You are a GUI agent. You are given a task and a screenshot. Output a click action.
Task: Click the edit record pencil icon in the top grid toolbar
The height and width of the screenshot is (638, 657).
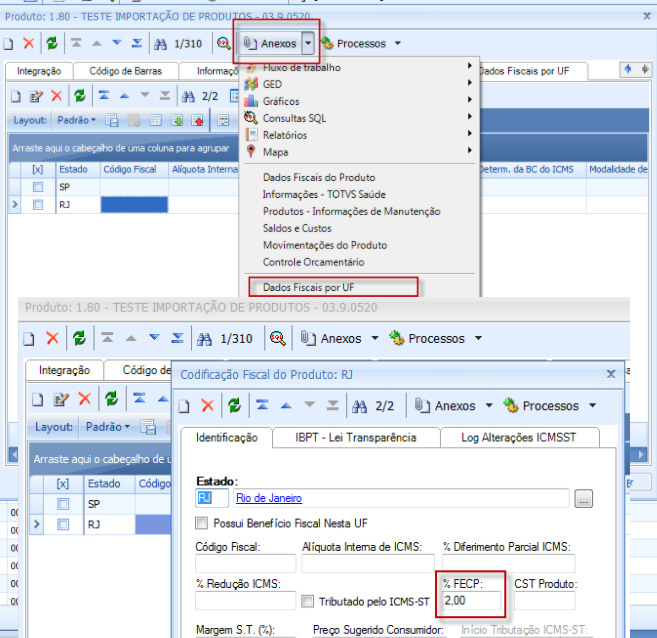[x=36, y=96]
